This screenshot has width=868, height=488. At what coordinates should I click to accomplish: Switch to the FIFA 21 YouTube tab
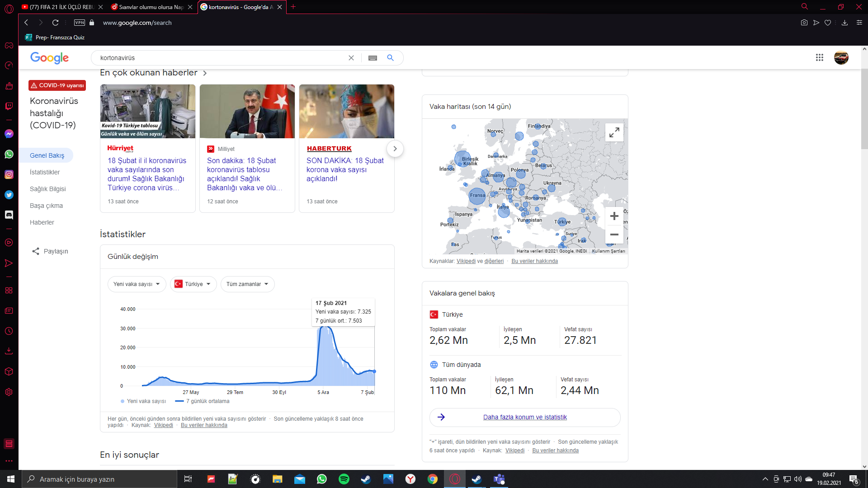[x=62, y=7]
